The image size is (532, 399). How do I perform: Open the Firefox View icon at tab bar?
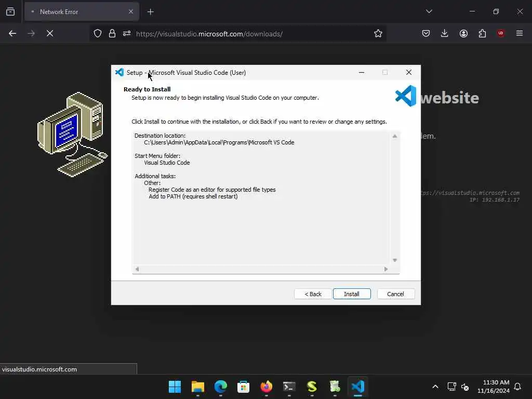coord(10,11)
